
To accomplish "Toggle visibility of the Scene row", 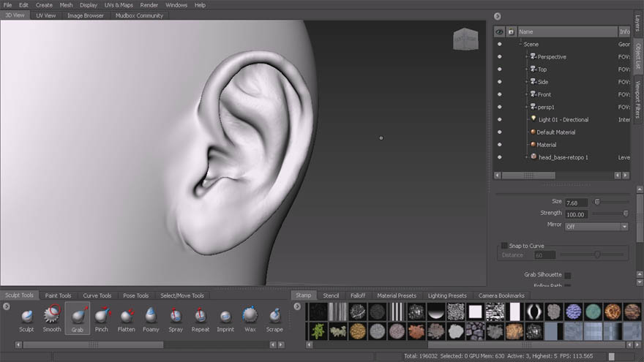I will 499,44.
